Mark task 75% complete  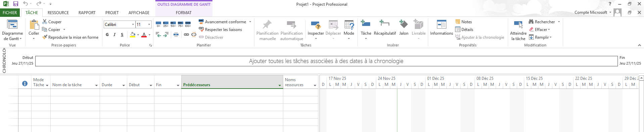[x=181, y=24]
